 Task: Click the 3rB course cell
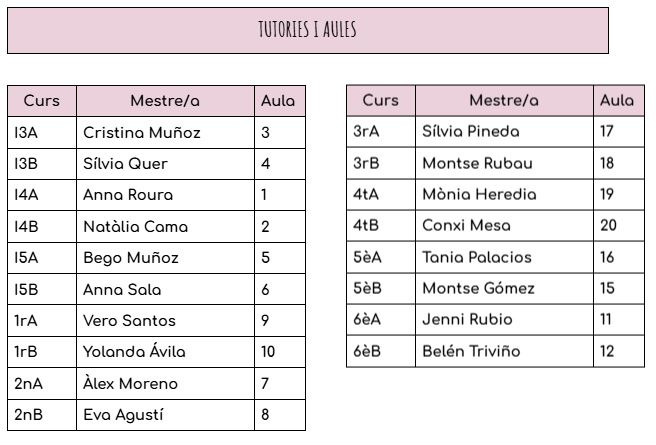380,163
